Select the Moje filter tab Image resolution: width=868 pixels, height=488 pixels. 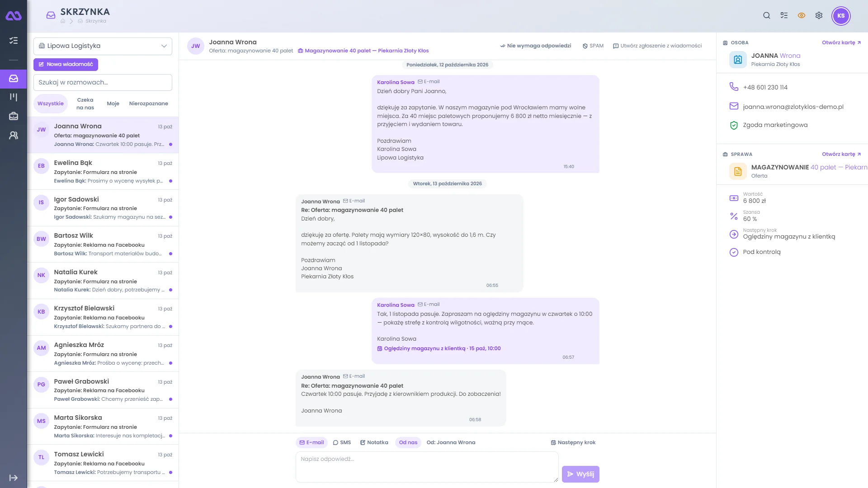pos(113,103)
